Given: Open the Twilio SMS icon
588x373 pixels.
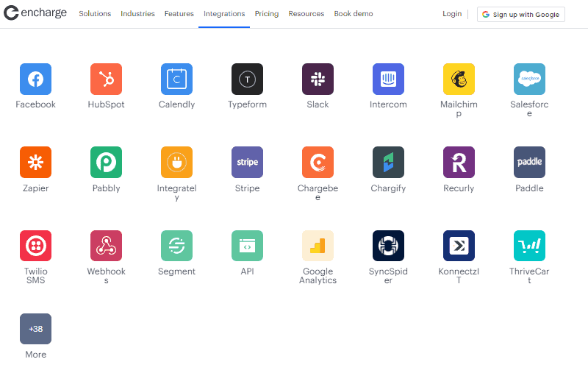Looking at the screenshot, I should point(35,246).
